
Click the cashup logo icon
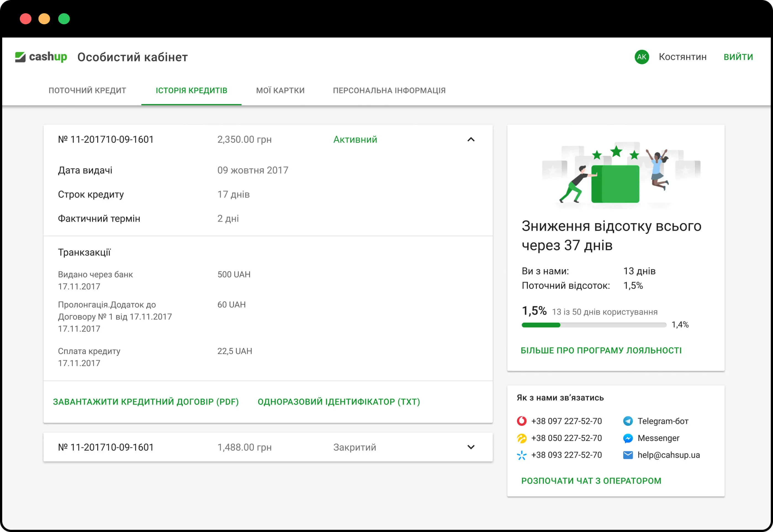click(x=20, y=57)
